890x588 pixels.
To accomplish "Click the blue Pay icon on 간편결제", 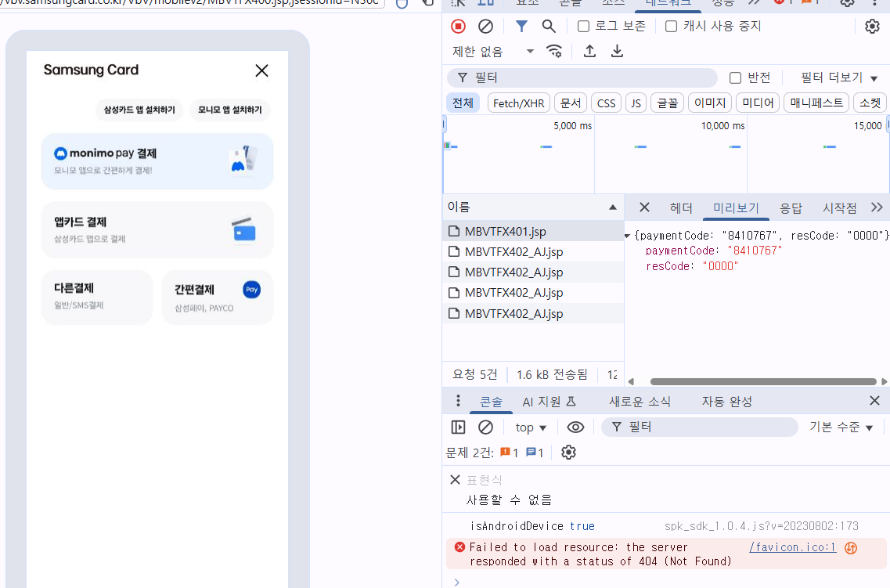I will (251, 290).
